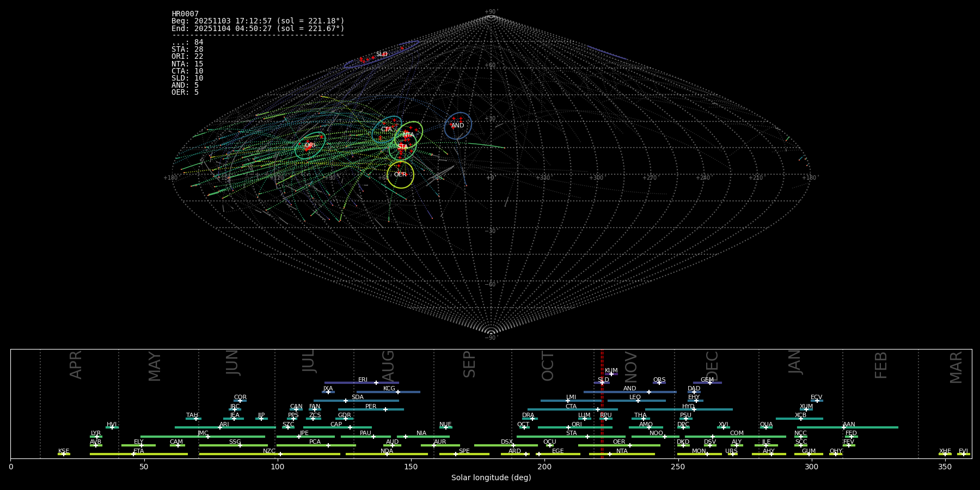This screenshot has height=490, width=980.
Task: Click the CTA radiant label on the sky map
Action: pos(387,130)
